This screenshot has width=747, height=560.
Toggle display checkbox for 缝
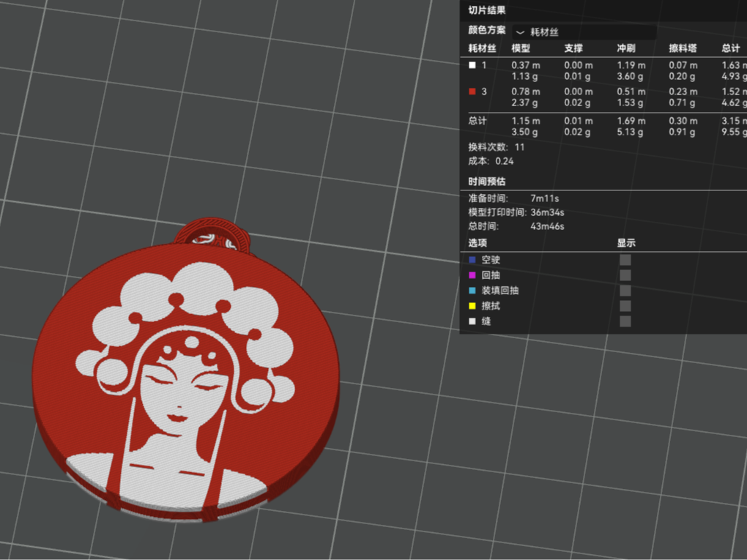(x=625, y=321)
